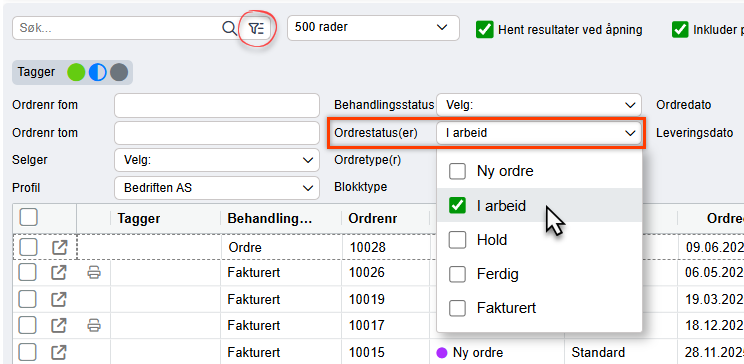Open the Profil dropdown showing Bedriften AS
Image resolution: width=744 pixels, height=364 pixels.
(x=217, y=188)
